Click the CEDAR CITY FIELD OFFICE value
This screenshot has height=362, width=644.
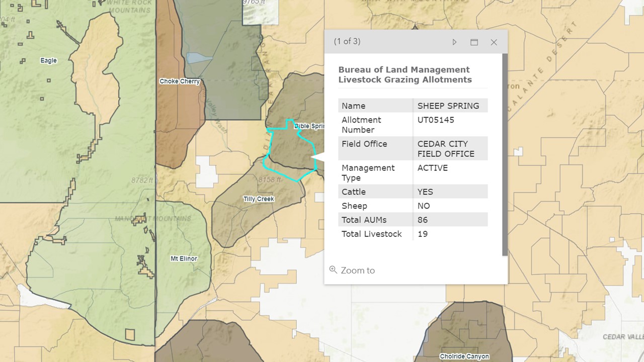coord(445,149)
